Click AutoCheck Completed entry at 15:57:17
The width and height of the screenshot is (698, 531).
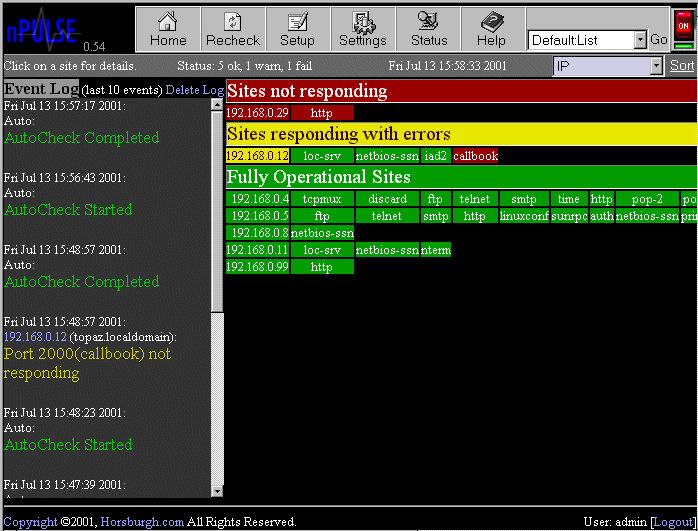pos(81,138)
